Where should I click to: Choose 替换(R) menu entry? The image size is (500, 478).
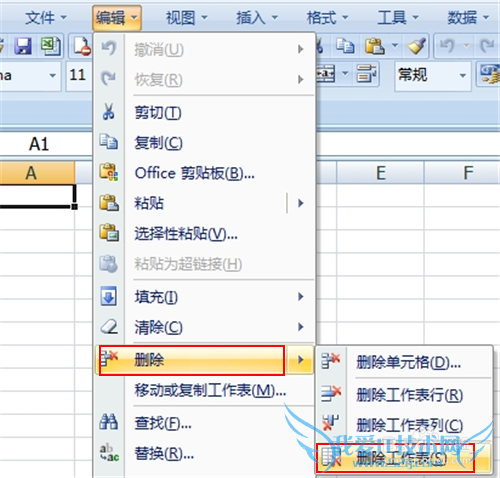pos(205,453)
